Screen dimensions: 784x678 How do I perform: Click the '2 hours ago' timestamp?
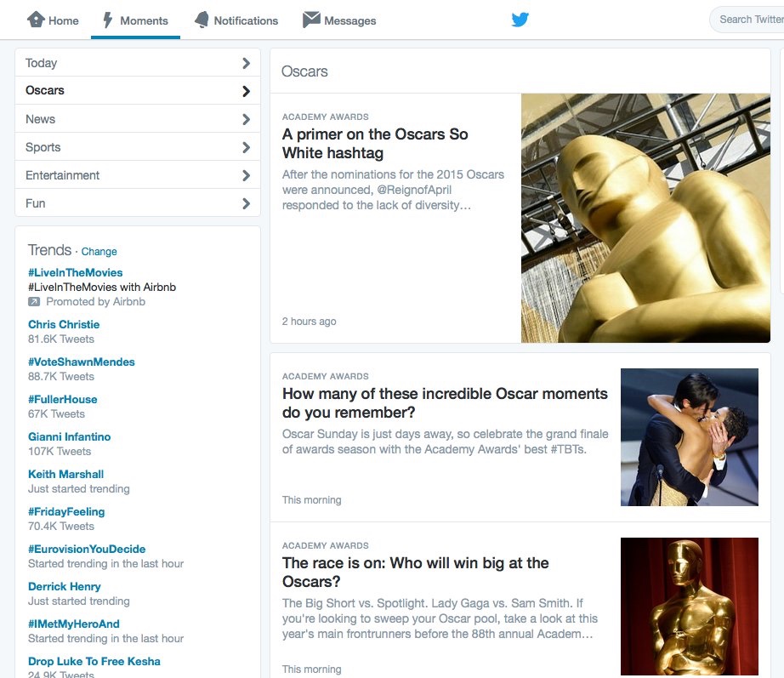point(309,322)
